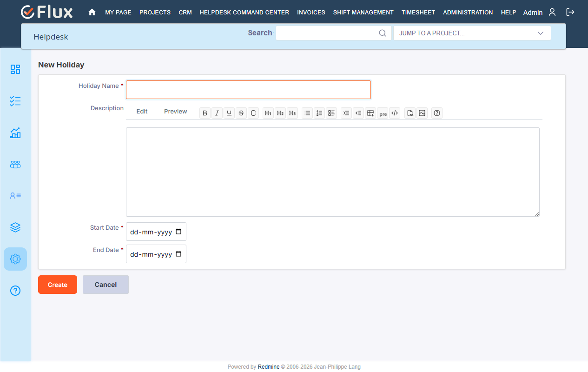Open the dashboard grid icon in sidebar
The height and width of the screenshot is (372, 588).
pos(15,69)
